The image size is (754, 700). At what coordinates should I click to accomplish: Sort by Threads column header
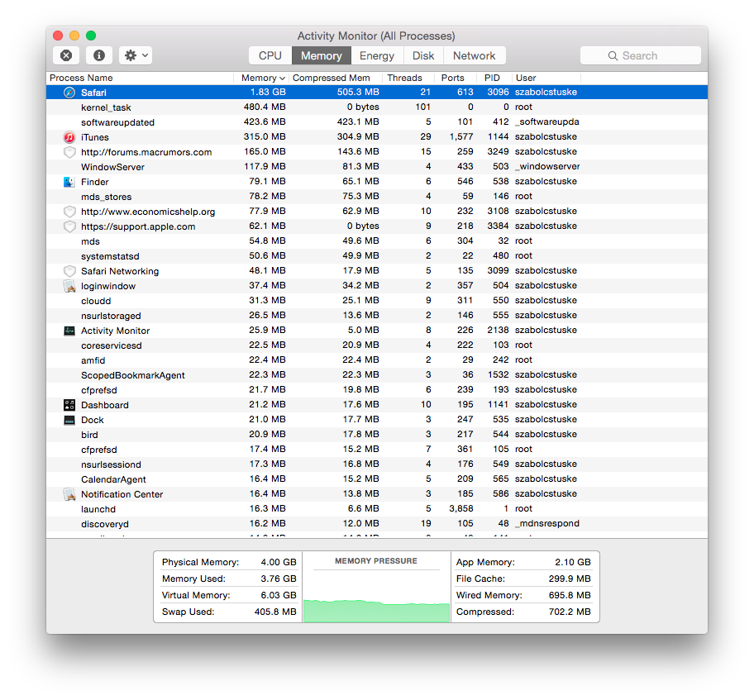(408, 78)
